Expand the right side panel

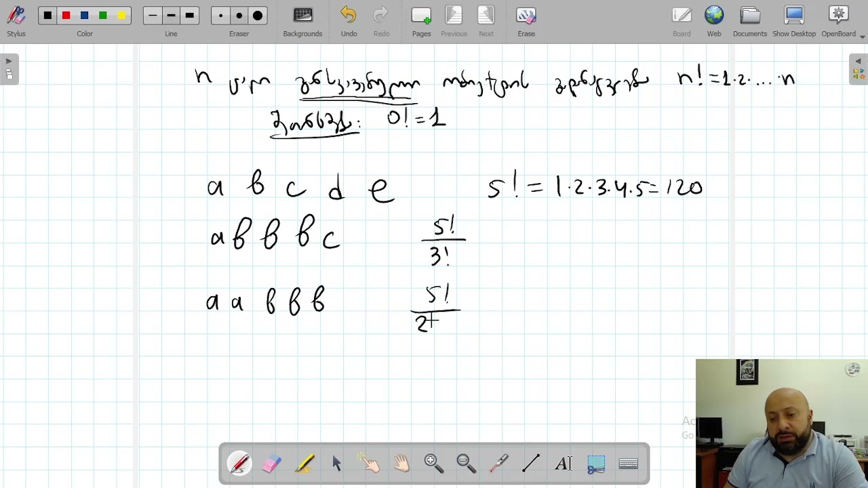click(x=859, y=69)
